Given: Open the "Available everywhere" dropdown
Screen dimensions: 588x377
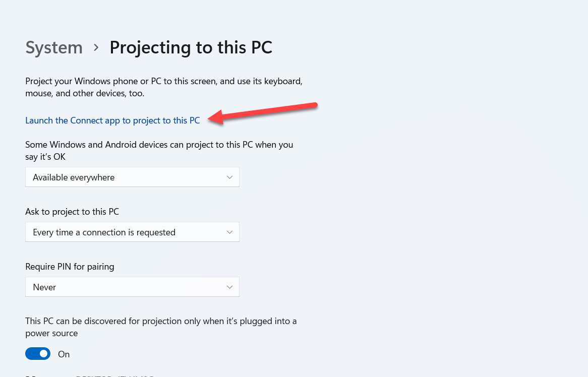Looking at the screenshot, I should tap(132, 177).
